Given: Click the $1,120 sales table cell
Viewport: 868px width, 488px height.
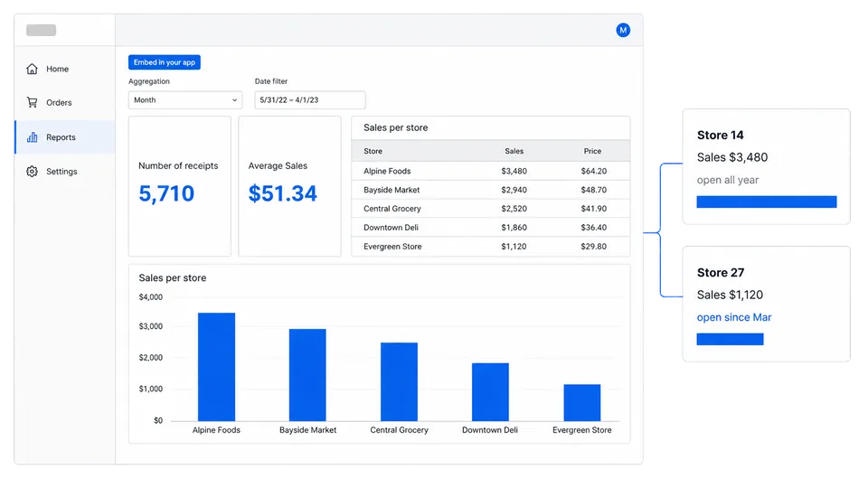Looking at the screenshot, I should [x=514, y=246].
